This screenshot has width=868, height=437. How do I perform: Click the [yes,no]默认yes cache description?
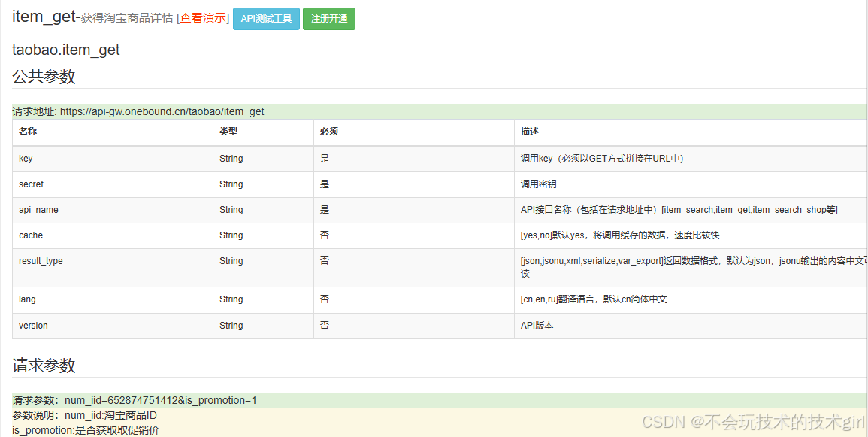(620, 235)
